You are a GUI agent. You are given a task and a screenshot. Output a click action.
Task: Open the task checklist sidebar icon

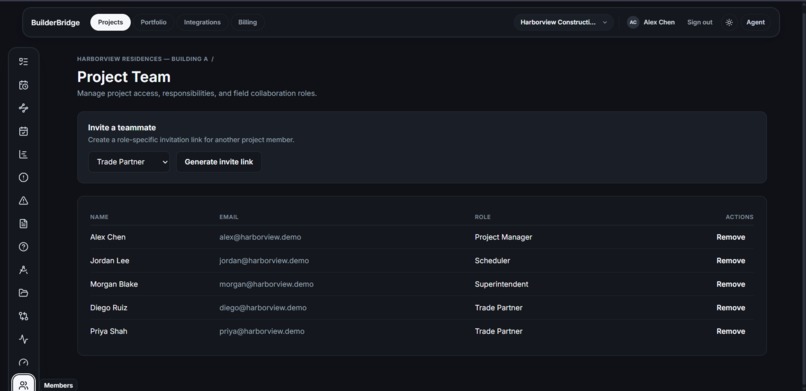23,62
